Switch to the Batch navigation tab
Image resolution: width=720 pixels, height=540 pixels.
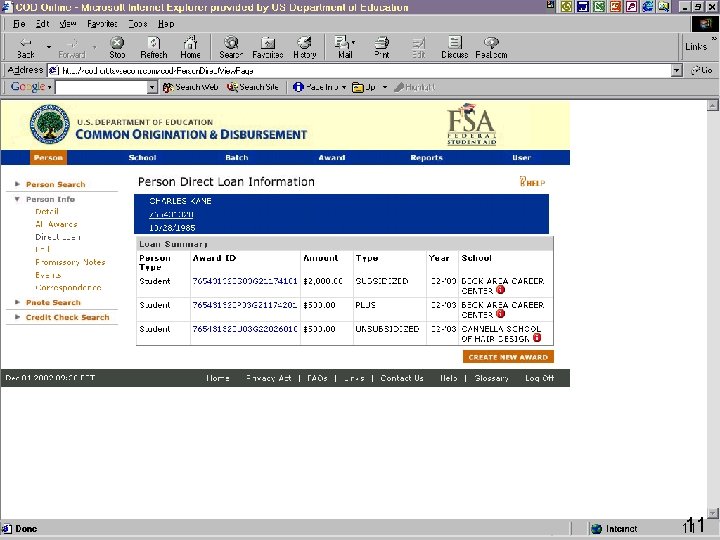(x=236, y=158)
